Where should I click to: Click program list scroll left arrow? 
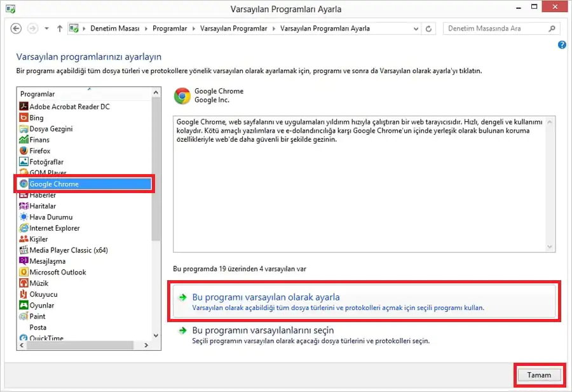(x=22, y=345)
